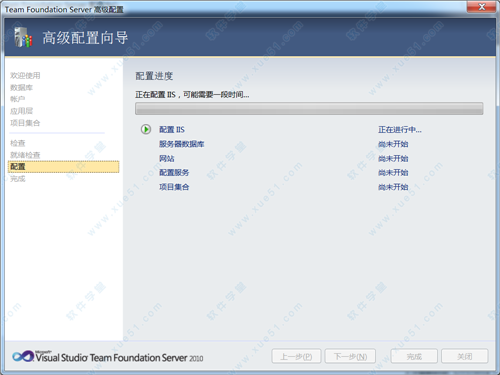
Task: Click the 下一步(N) button
Action: [x=350, y=357]
